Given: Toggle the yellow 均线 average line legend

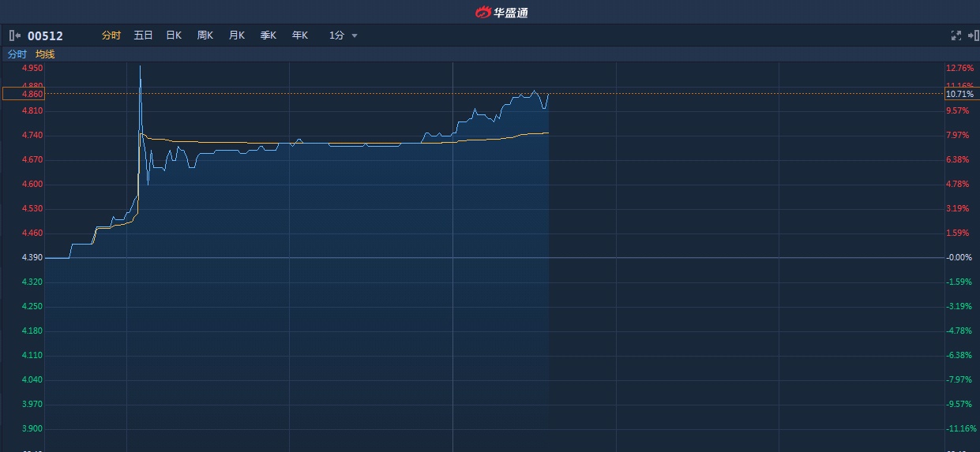Looking at the screenshot, I should 45,54.
